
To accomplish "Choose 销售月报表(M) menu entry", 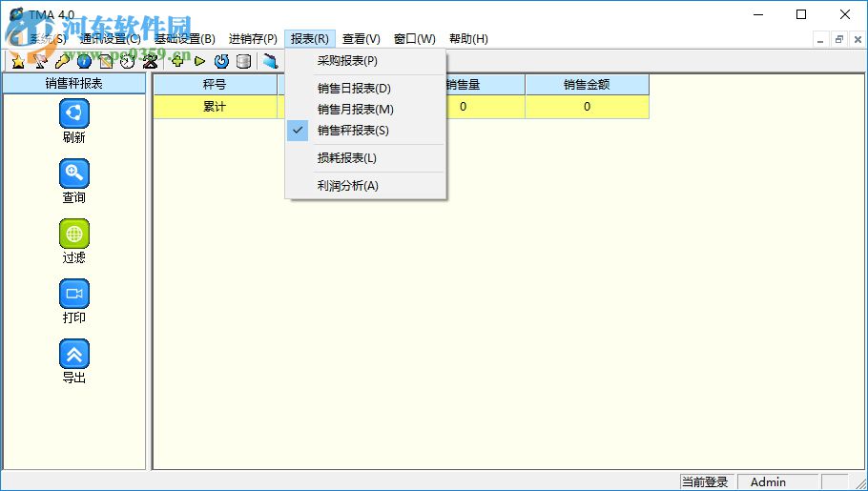I will pyautogui.click(x=366, y=110).
